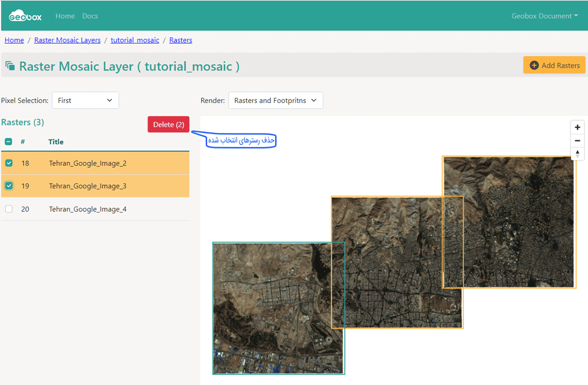Zoom out on the map
Viewport: 588px width, 385px height.
click(578, 141)
